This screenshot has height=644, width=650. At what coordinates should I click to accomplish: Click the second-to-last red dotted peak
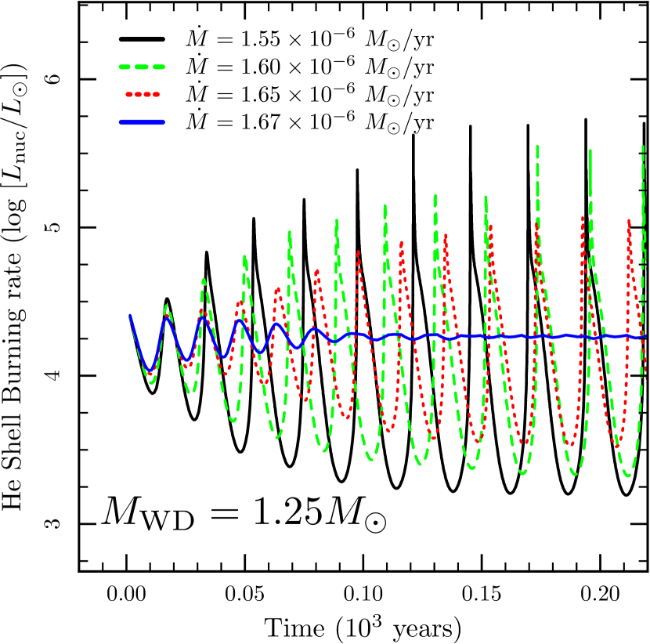pos(583,219)
